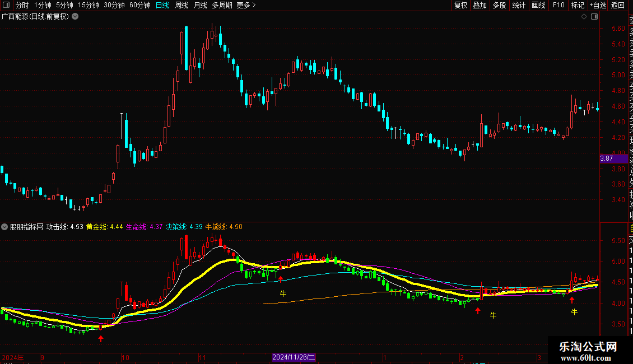Viewport: 633px width, 364px height.
Task: Toggle the right info panel icon
Action: tap(594, 17)
